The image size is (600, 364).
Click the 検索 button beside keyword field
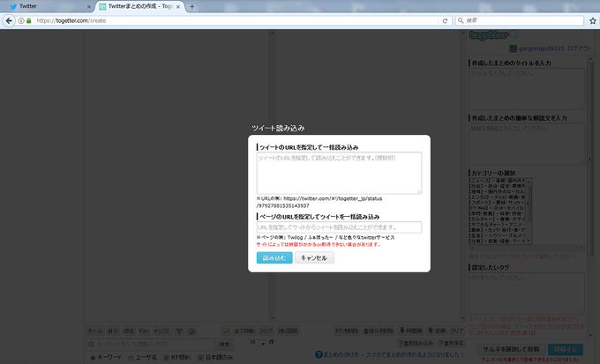225,344
